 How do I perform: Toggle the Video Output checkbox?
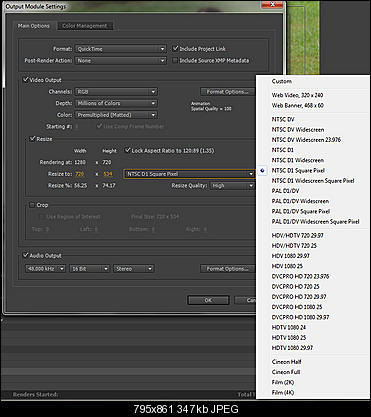coord(25,80)
